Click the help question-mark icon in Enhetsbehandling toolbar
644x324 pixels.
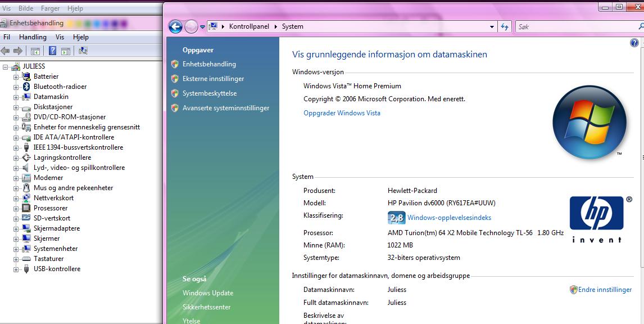(53, 51)
